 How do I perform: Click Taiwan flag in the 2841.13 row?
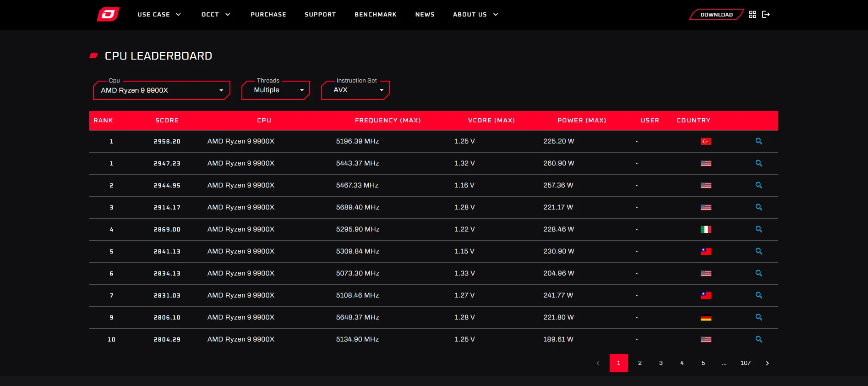pyautogui.click(x=706, y=252)
